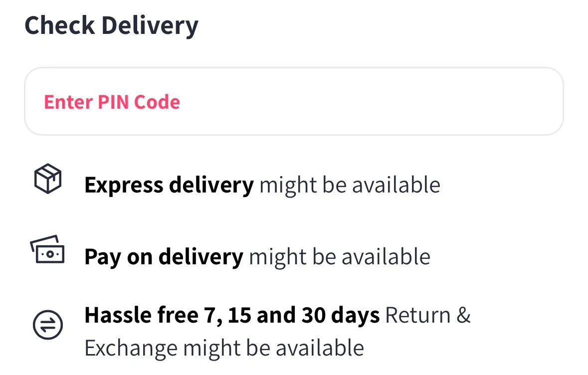Click the word 'Check' in the heading
This screenshot has height=375, width=588.
(x=59, y=25)
